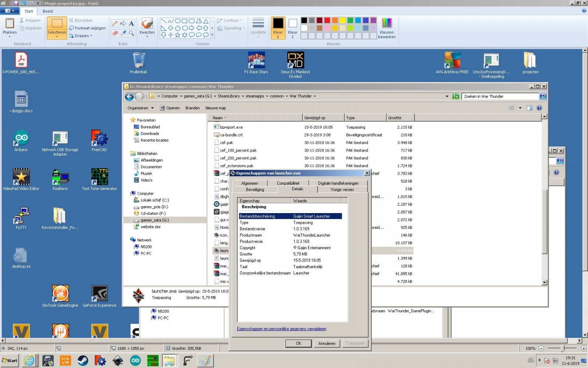Pick the yellow swatch in palette

click(x=343, y=20)
